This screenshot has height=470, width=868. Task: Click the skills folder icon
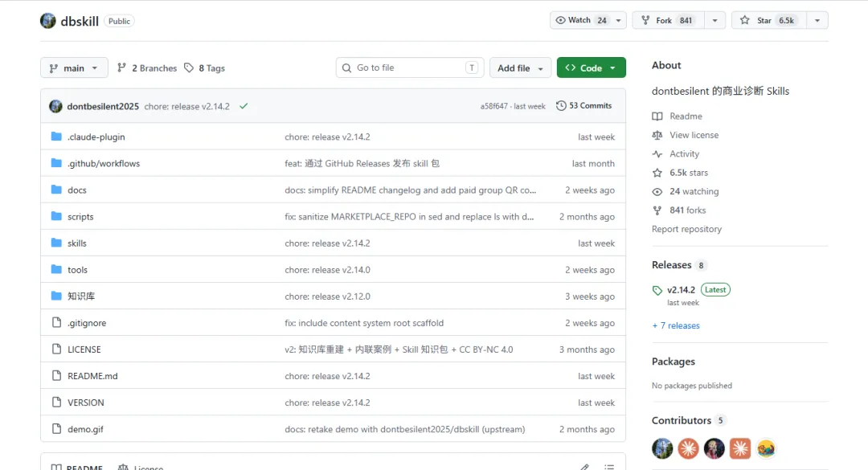coord(56,243)
